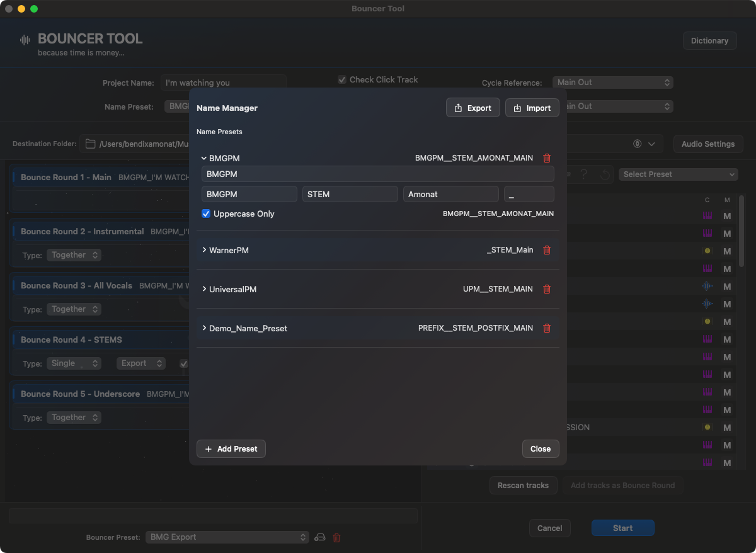Click the UPM__STEM_MAIN preview text
The width and height of the screenshot is (756, 553).
click(x=498, y=289)
